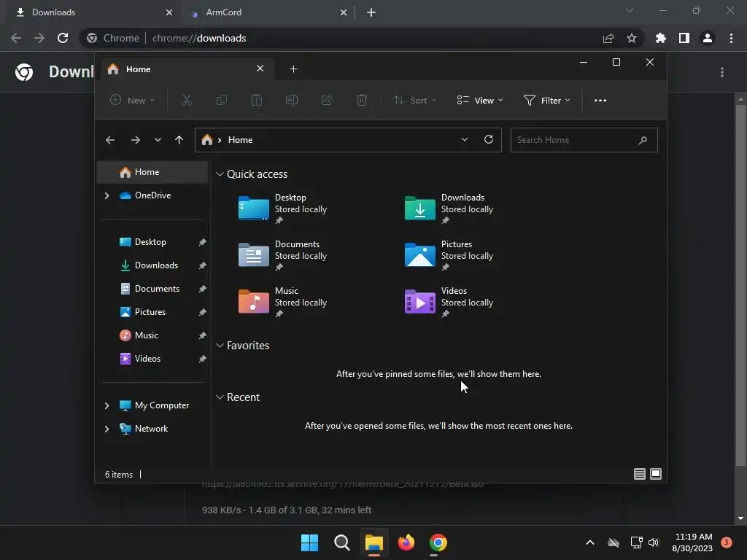Image resolution: width=747 pixels, height=560 pixels.
Task: Click the Cut icon in File Explorer toolbar
Action: click(186, 100)
